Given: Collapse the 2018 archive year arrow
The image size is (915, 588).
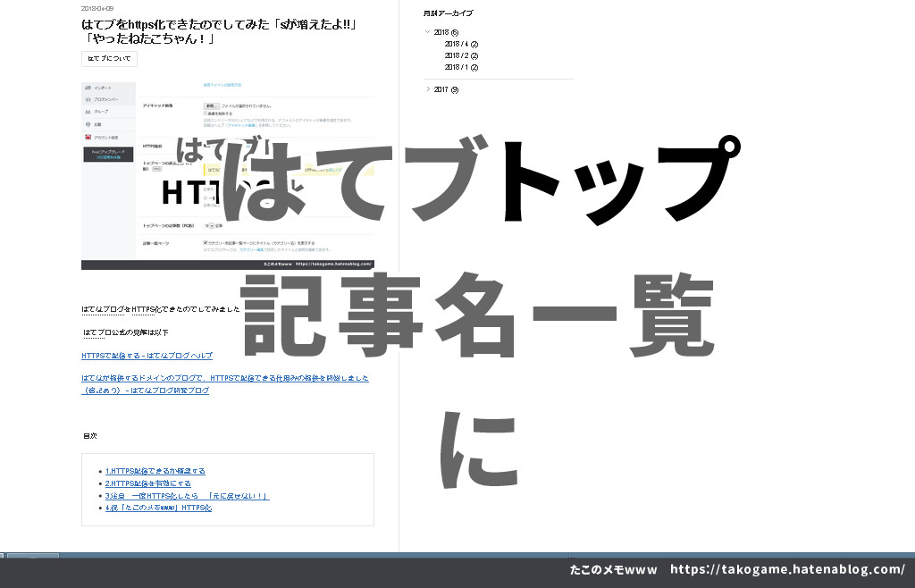Looking at the screenshot, I should click(428, 32).
